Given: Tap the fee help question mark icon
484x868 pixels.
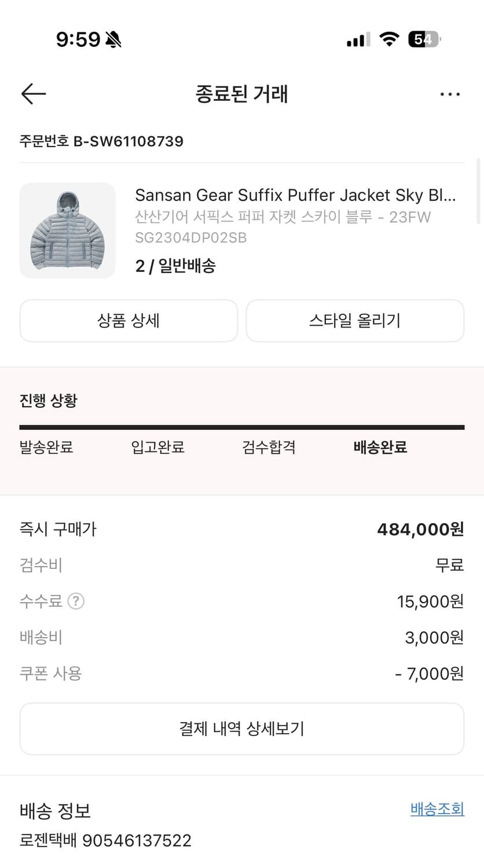Looking at the screenshot, I should (x=76, y=601).
